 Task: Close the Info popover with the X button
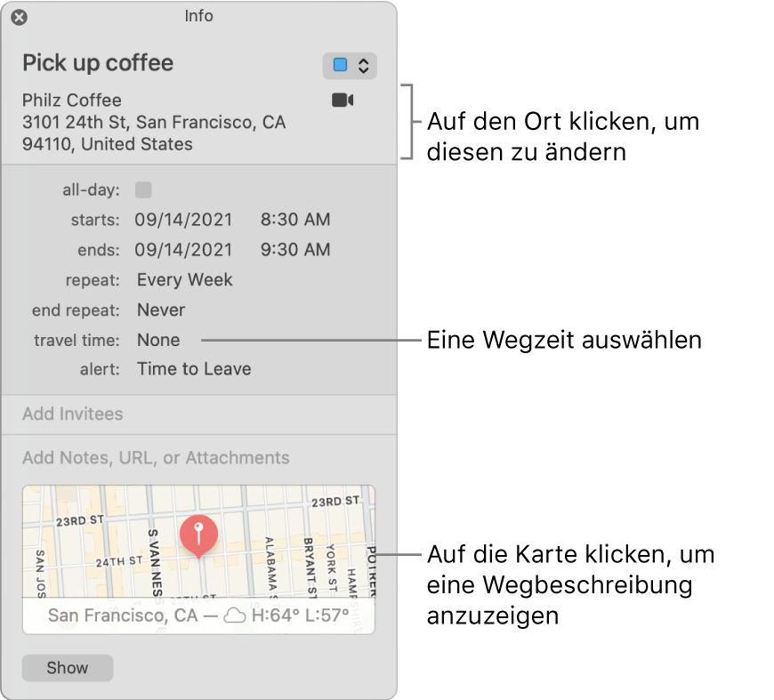pos(20,18)
